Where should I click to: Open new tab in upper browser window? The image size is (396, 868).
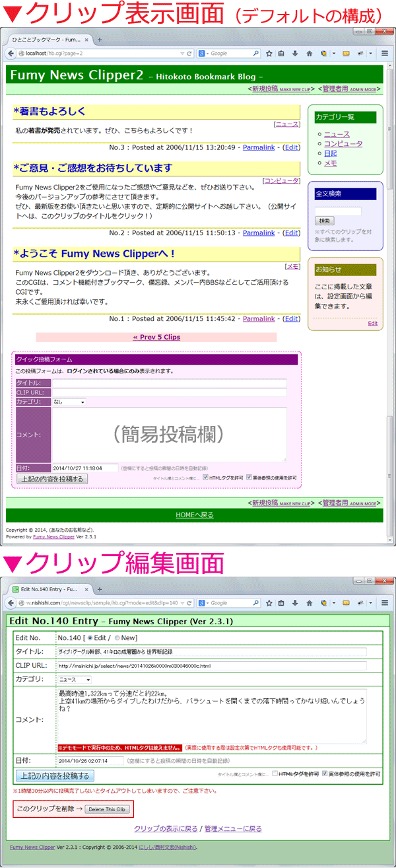coord(100,40)
